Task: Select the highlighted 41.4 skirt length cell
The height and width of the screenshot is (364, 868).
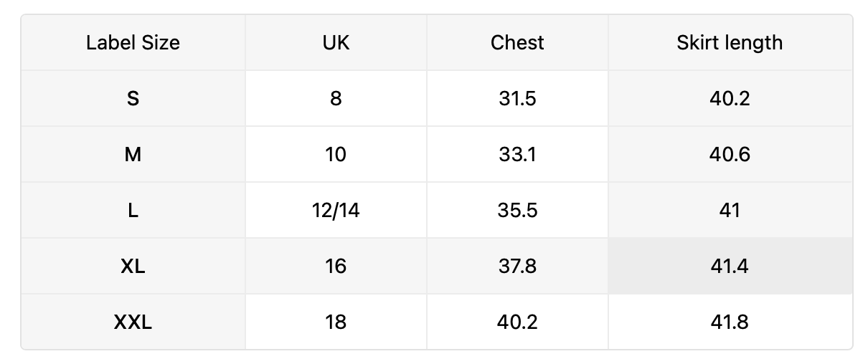Action: point(730,266)
